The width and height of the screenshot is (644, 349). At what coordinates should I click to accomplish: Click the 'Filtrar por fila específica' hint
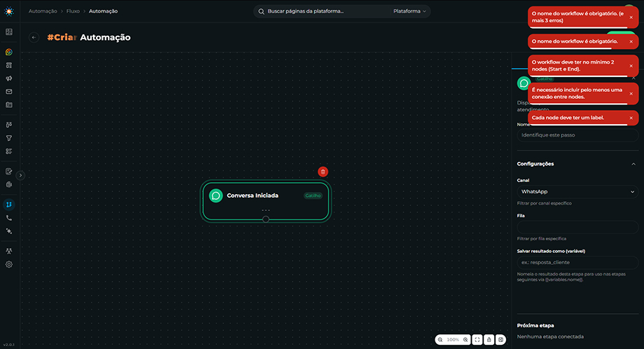541,239
